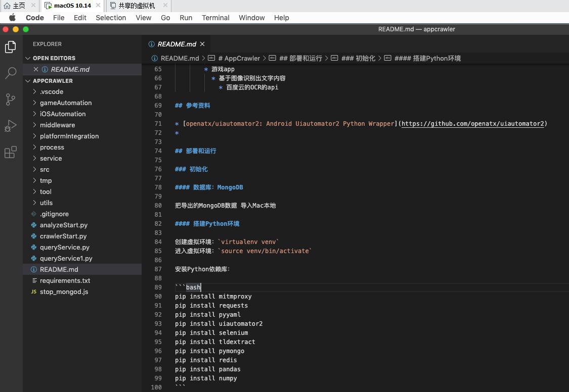The height and width of the screenshot is (392, 569).
Task: Open the View menu
Action: 143,18
